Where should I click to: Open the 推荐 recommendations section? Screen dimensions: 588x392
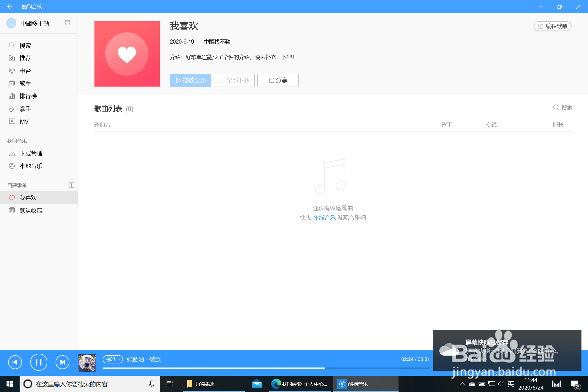click(25, 58)
